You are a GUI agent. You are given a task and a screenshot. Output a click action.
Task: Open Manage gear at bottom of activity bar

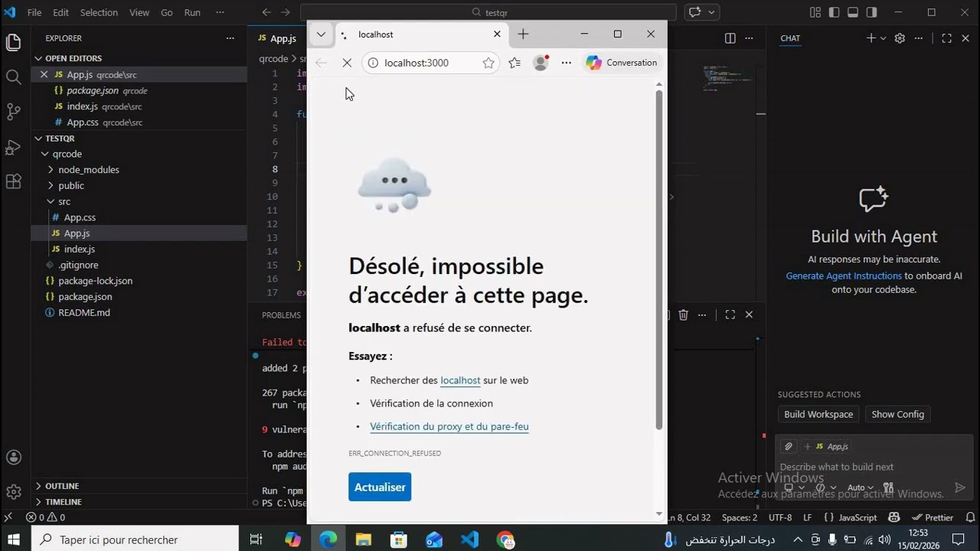(13, 491)
